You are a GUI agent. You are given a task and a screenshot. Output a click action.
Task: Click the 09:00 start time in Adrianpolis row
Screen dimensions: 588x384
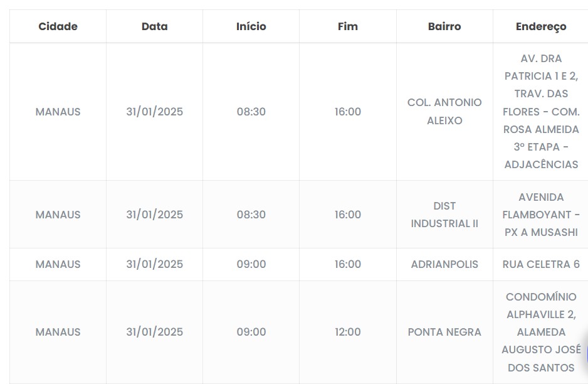(x=251, y=264)
